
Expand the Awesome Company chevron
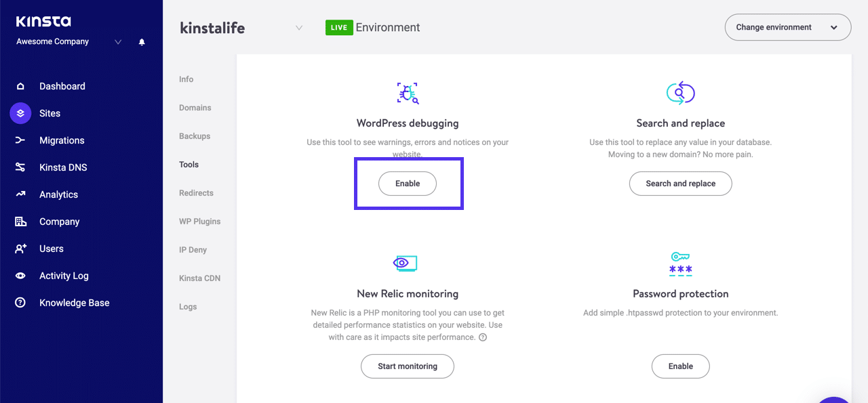click(x=117, y=41)
